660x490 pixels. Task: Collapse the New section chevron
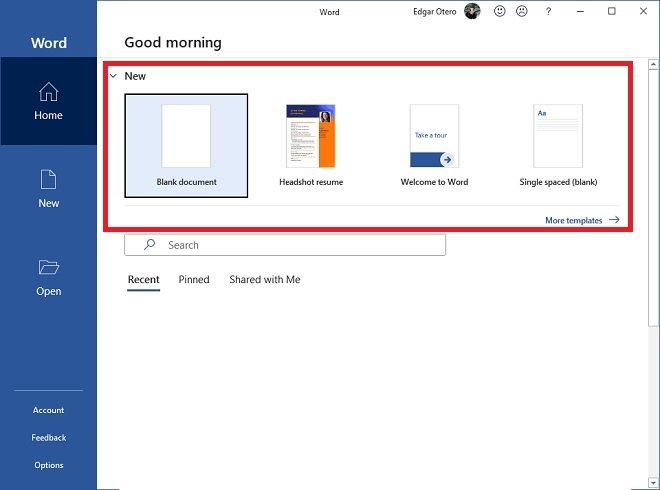113,76
